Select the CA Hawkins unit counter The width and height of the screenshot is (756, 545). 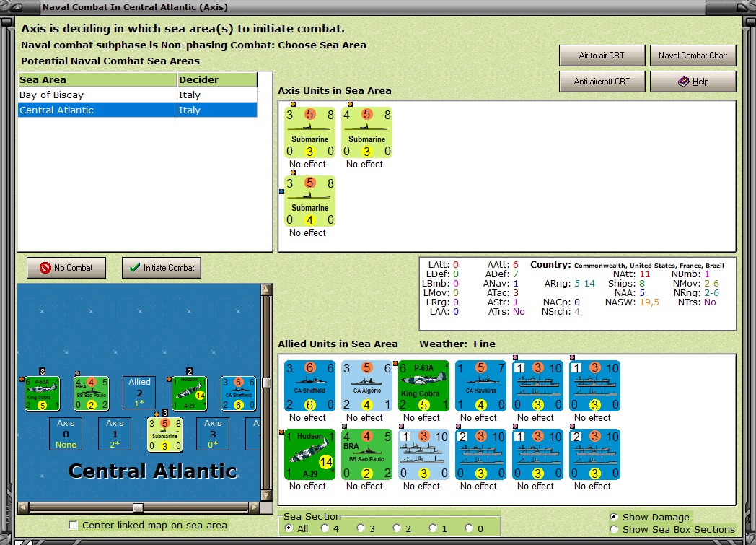coord(480,386)
